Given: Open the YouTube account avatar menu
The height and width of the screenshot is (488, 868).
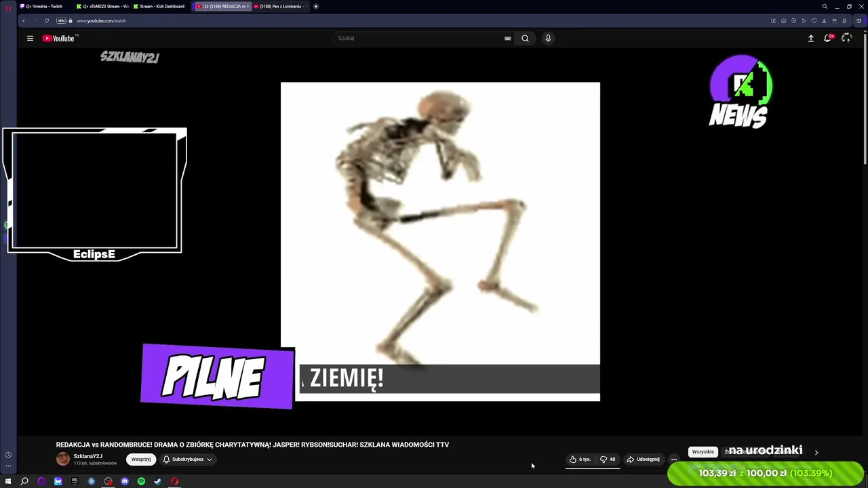Looking at the screenshot, I should pos(846,38).
